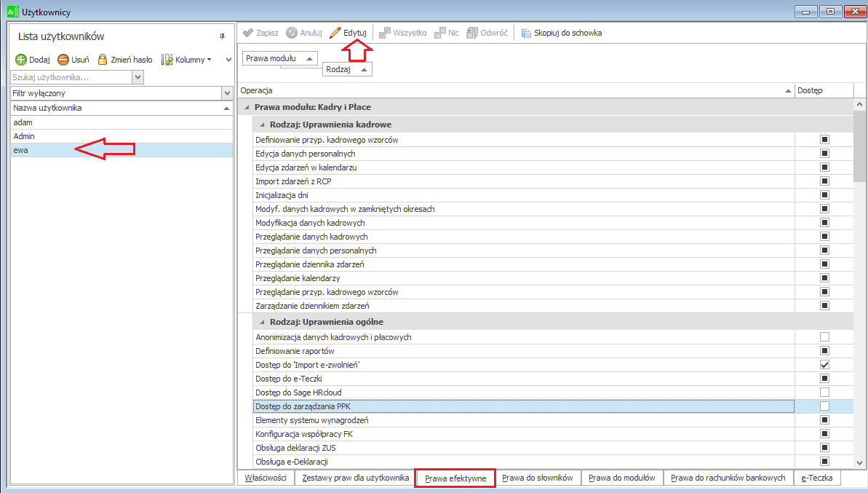Click the rights list scrollbar down arrow

859,462
